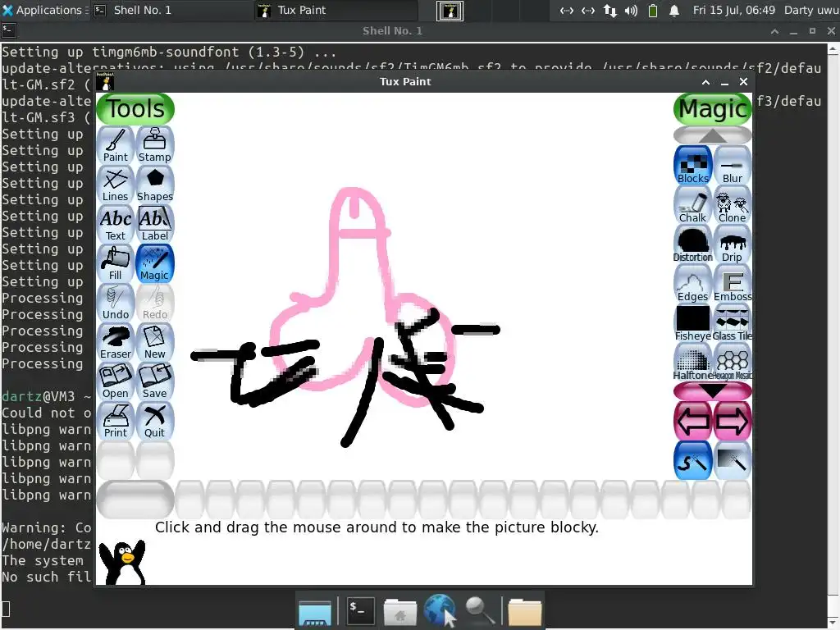
Task: Undo the last drawing action
Action: [115, 303]
